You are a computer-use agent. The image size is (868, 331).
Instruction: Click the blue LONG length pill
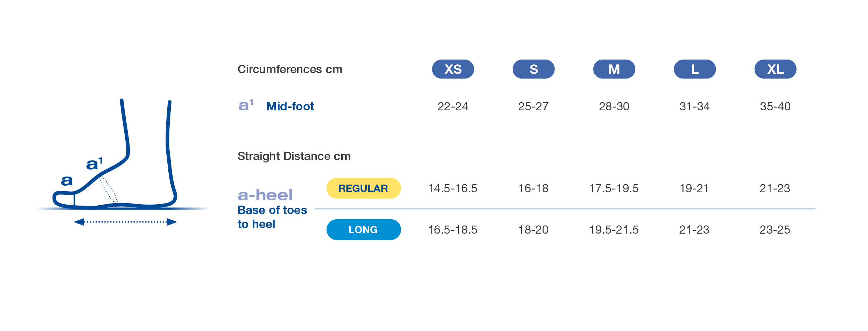coord(363,230)
